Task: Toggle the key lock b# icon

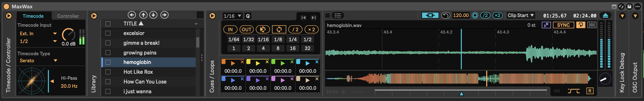Action: pyautogui.click(x=546, y=25)
